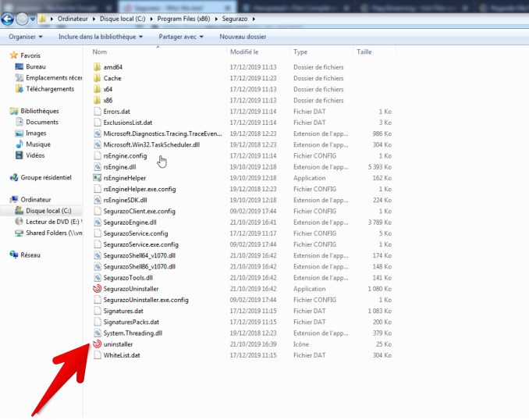The height and width of the screenshot is (420, 529).
Task: Click the Documents library icon
Action: [x=20, y=122]
